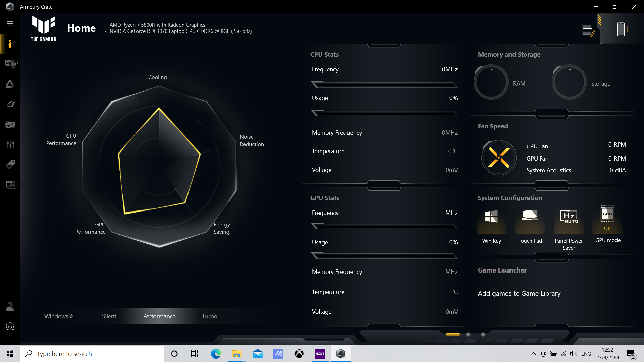Click the Energy Saving radar label
This screenshot has height=362, width=644.
(222, 228)
